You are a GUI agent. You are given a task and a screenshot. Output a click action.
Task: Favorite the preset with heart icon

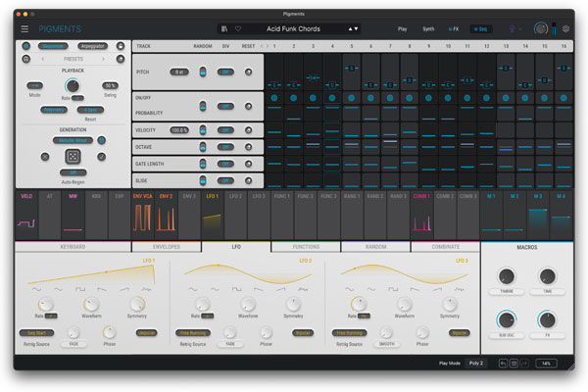(x=238, y=28)
